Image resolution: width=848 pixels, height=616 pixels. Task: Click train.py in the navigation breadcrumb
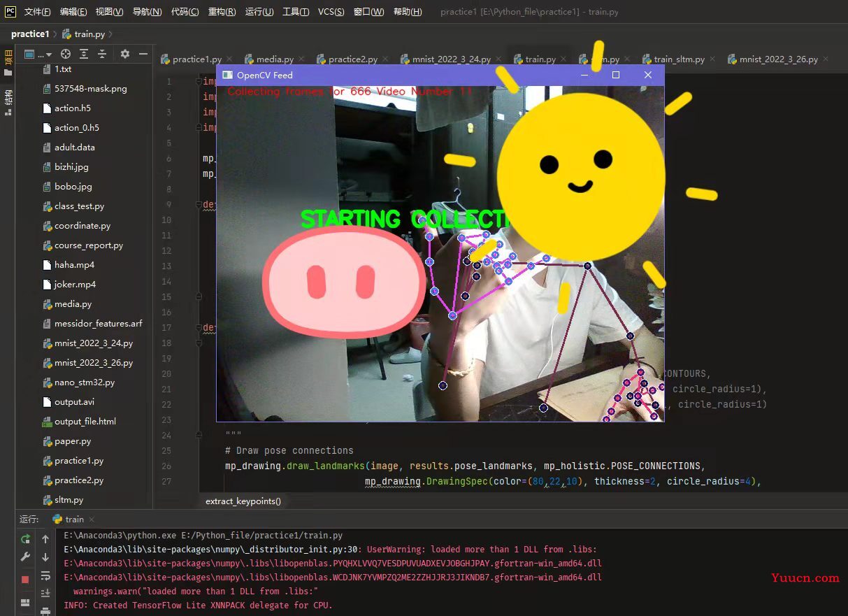pyautogui.click(x=85, y=34)
